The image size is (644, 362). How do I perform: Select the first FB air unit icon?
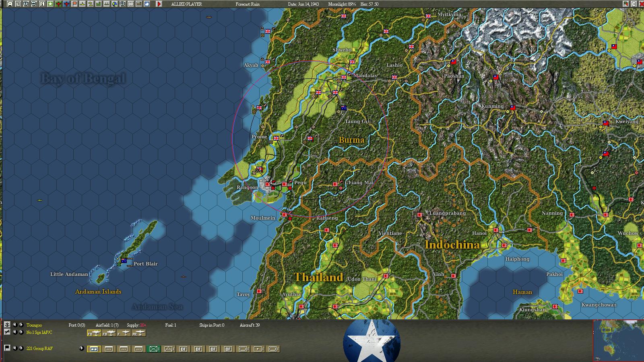94,333
